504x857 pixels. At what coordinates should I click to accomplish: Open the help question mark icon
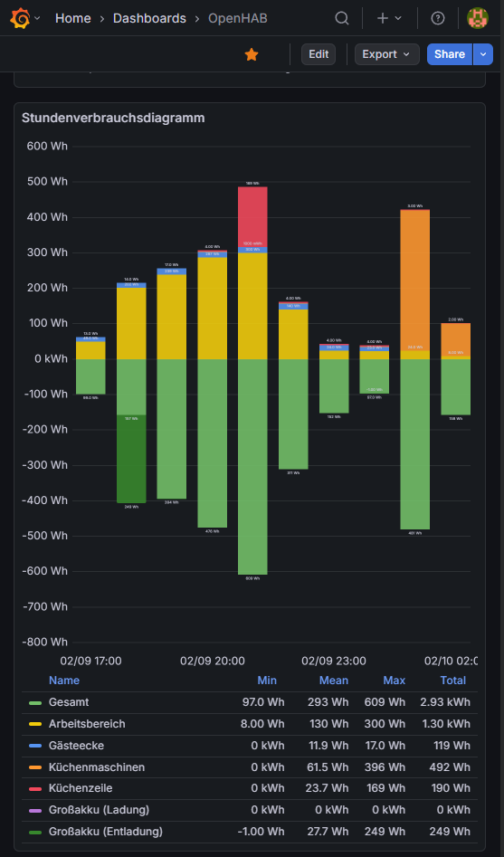click(437, 18)
